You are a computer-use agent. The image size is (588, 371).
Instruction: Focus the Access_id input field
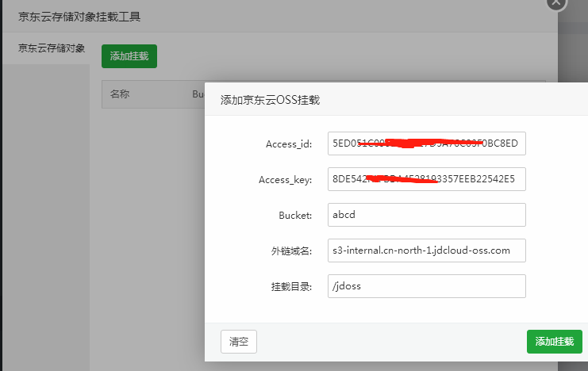[427, 143]
